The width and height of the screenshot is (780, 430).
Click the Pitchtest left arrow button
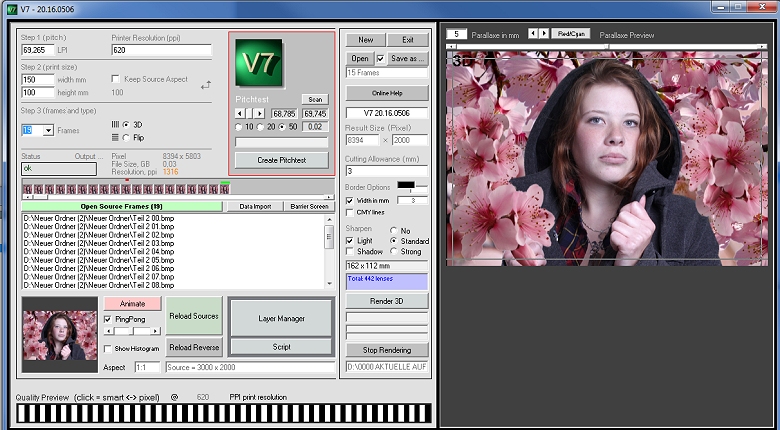[x=242, y=113]
